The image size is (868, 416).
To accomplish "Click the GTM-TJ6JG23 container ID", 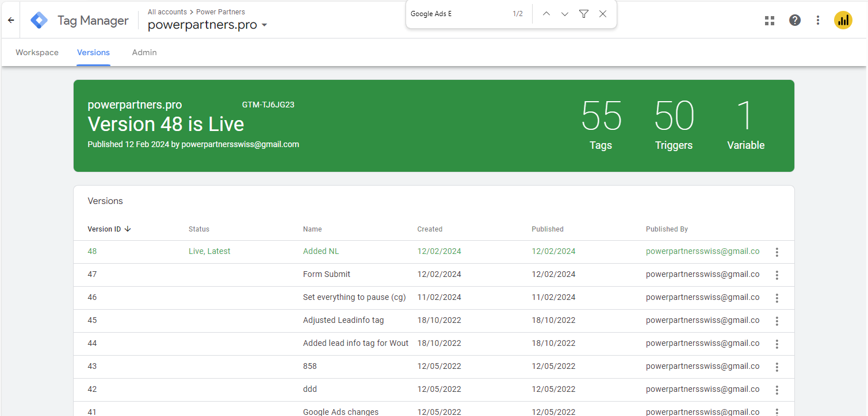I will (268, 105).
